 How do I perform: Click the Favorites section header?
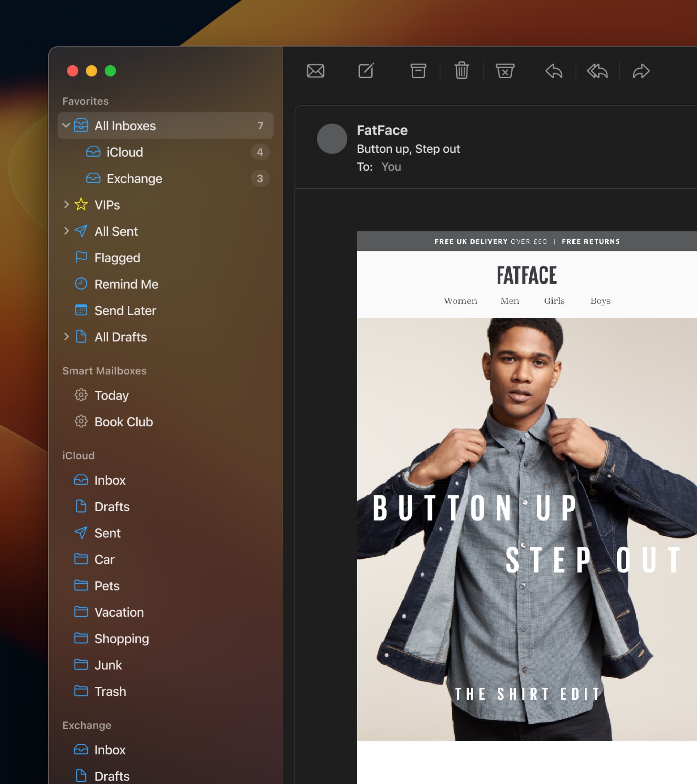[85, 101]
